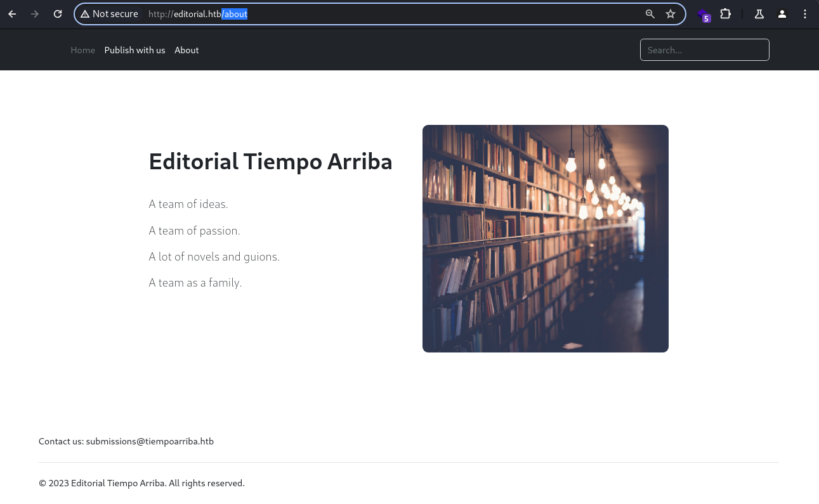Reload the page with the refresh icon
Screen dimensions: 819x504
point(58,14)
